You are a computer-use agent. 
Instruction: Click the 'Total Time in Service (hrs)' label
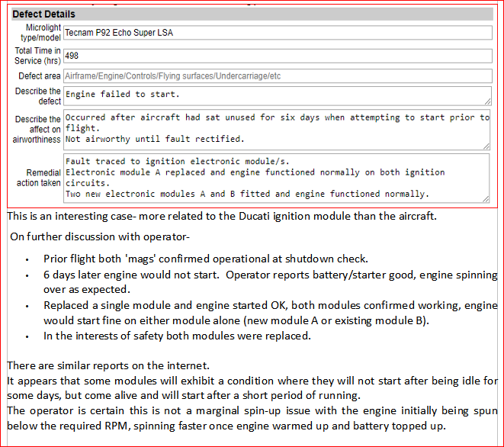(37, 56)
